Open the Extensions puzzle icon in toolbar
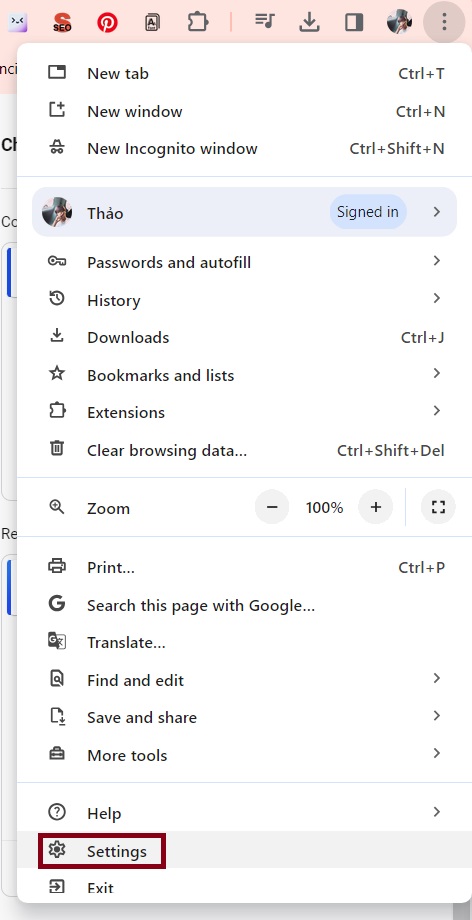472x920 pixels. click(x=198, y=23)
